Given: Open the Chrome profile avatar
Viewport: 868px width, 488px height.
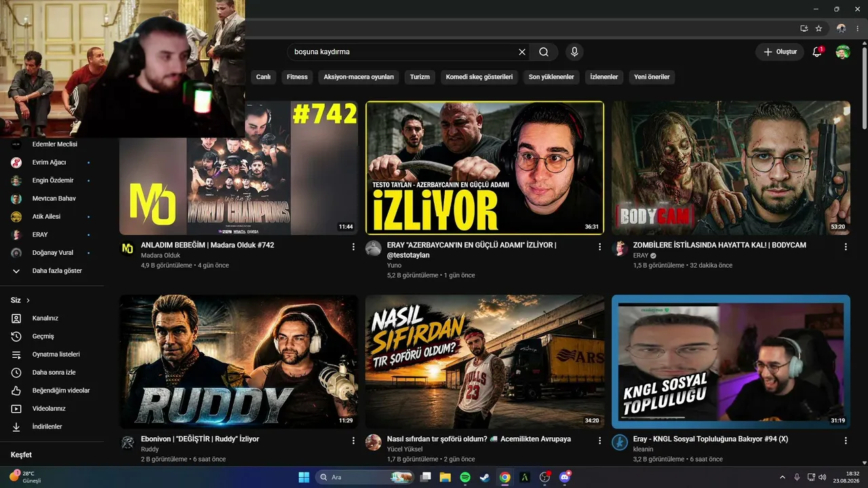Looking at the screenshot, I should (842, 28).
